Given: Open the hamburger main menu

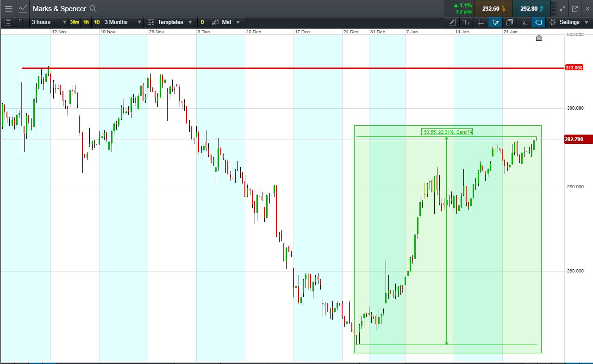Looking at the screenshot, I should pyautogui.click(x=9, y=8).
